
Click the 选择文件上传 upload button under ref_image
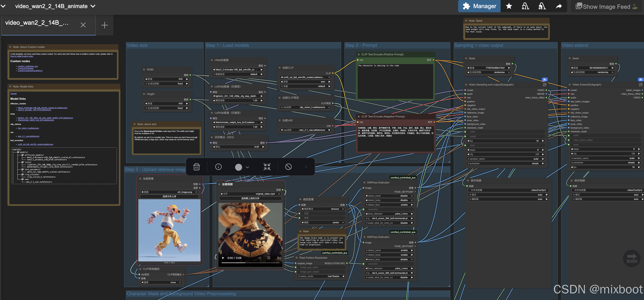pyautogui.click(x=169, y=197)
